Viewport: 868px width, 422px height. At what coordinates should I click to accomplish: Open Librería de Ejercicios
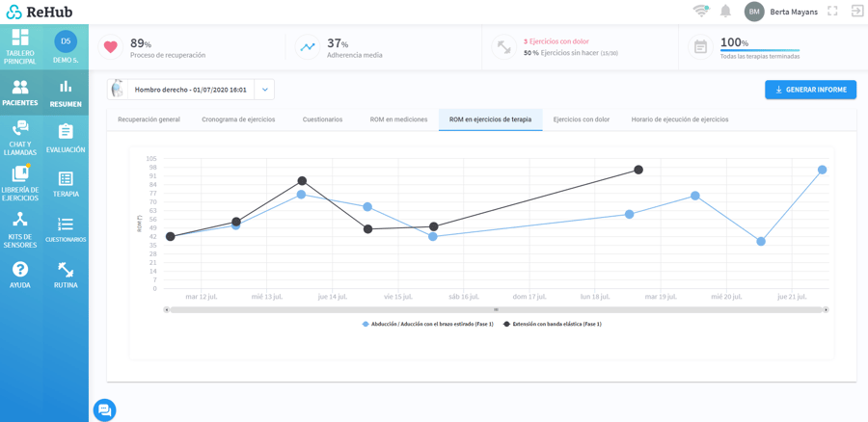click(x=19, y=184)
